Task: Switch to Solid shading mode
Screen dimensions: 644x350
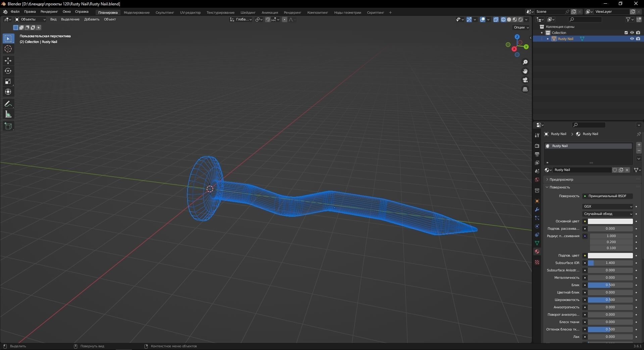Action: pyautogui.click(x=509, y=19)
